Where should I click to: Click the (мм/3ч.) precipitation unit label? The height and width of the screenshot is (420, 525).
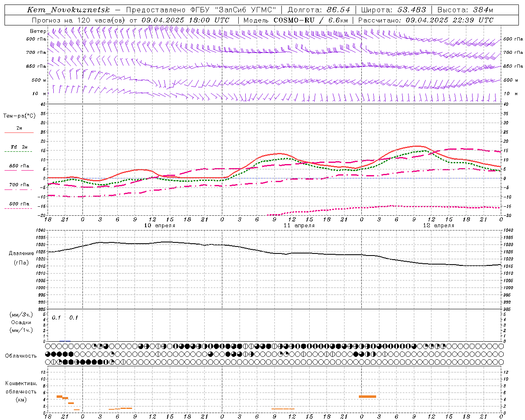[x=21, y=315]
